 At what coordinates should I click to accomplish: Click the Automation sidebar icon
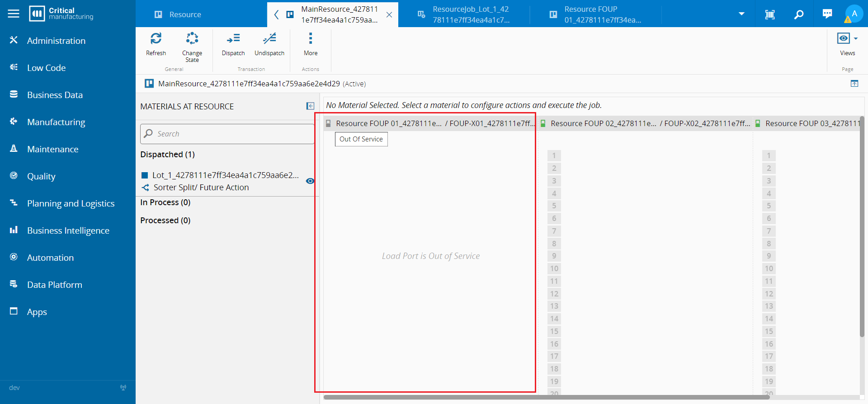[x=14, y=257]
